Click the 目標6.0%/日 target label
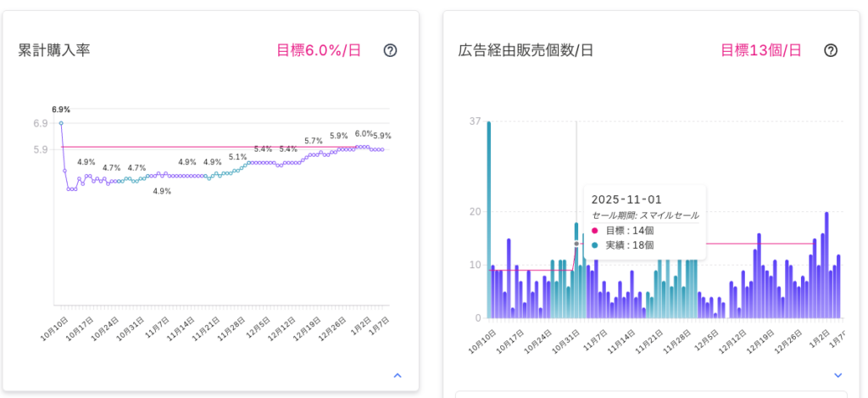 (319, 50)
